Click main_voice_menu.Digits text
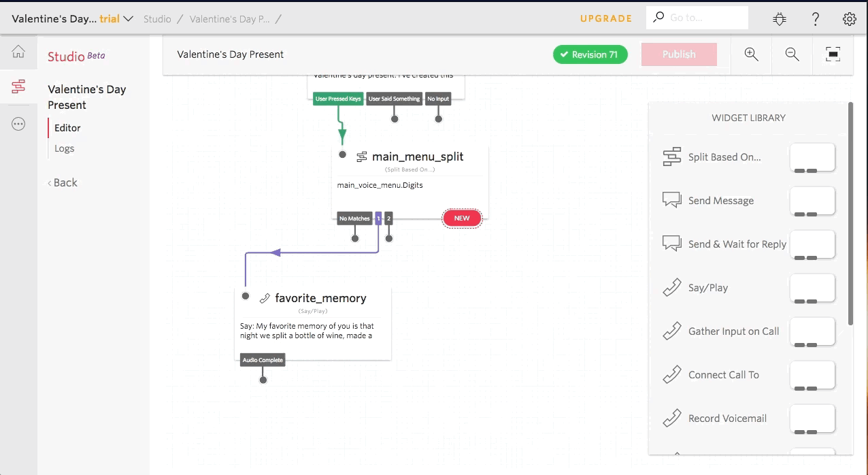 pyautogui.click(x=380, y=185)
